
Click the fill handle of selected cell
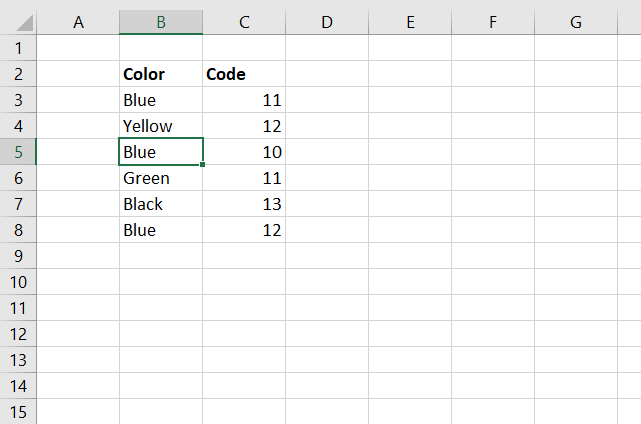pyautogui.click(x=202, y=164)
